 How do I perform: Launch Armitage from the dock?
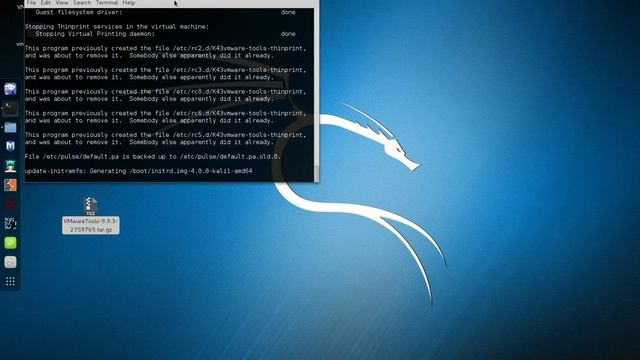(x=10, y=166)
